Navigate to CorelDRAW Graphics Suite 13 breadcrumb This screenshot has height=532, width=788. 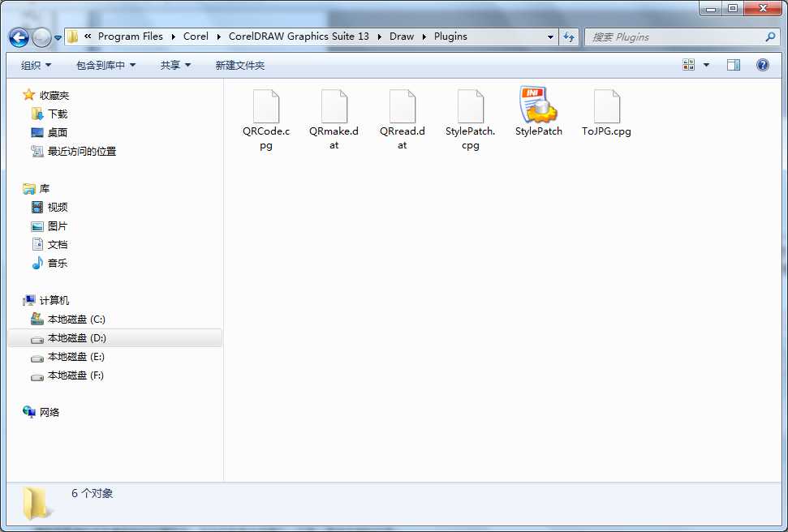(299, 36)
